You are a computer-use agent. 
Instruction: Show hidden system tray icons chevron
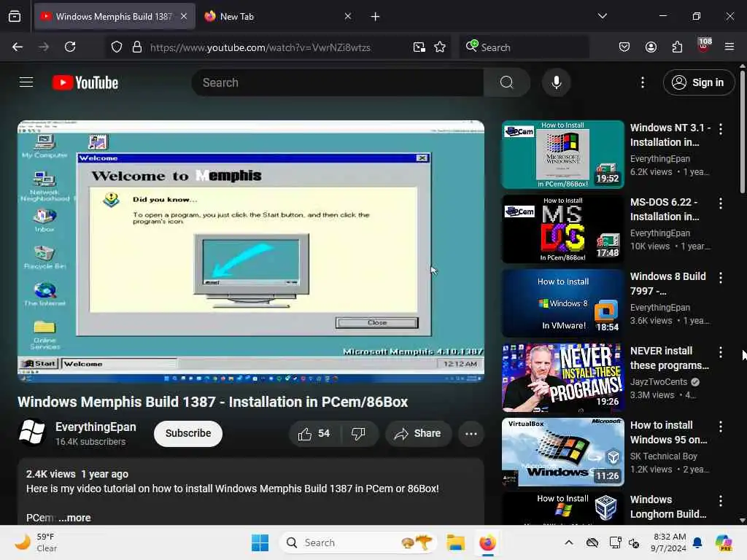tap(569, 542)
